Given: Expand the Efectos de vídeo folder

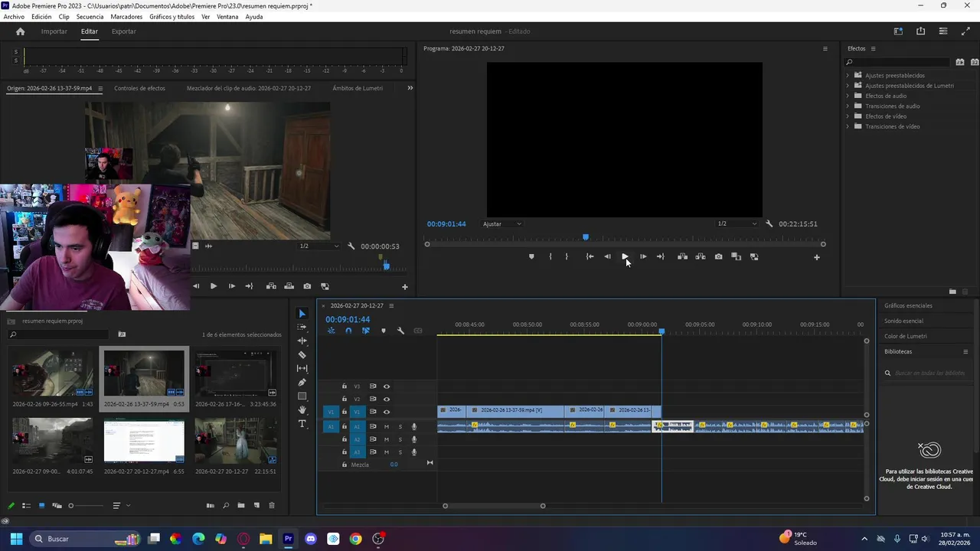Looking at the screenshot, I should (848, 116).
